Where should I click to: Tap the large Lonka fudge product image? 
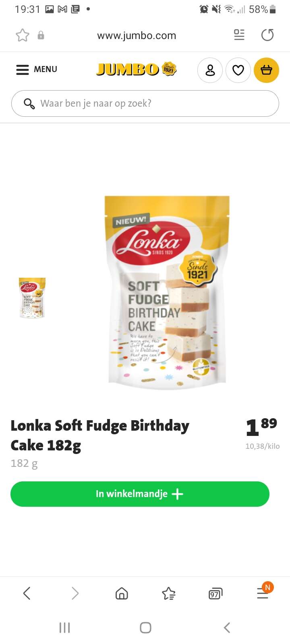pyautogui.click(x=167, y=293)
